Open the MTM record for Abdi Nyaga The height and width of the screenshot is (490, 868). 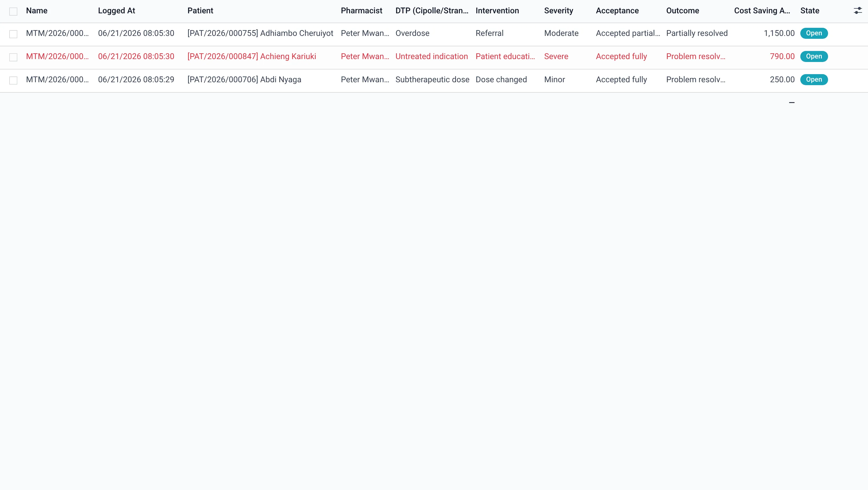(x=57, y=80)
